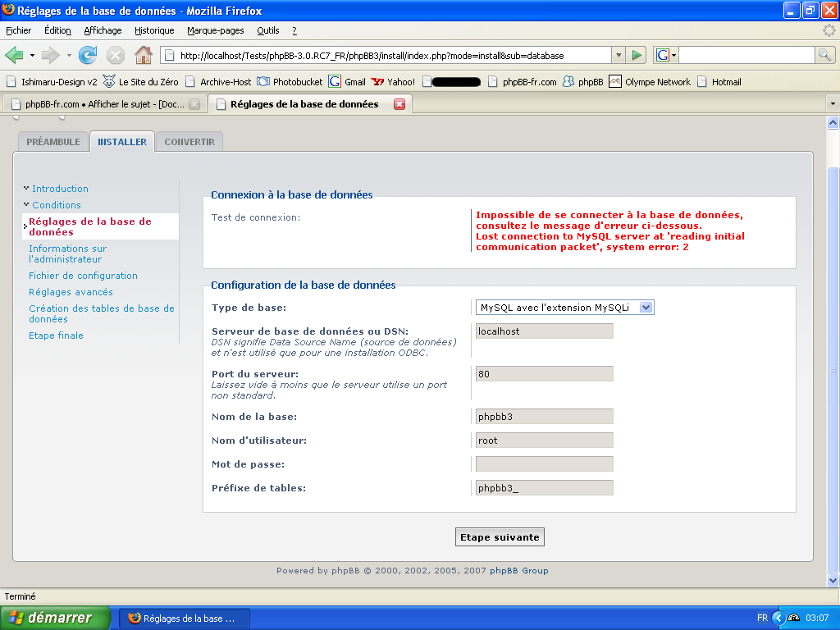The width and height of the screenshot is (840, 630).
Task: Open the Forward history dropdown arrow
Action: point(69,55)
